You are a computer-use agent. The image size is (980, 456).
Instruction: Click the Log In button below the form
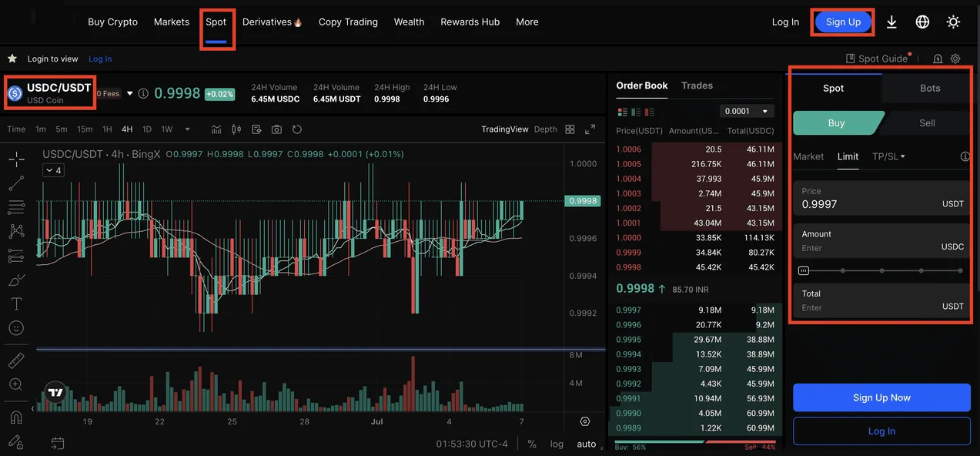pos(881,431)
